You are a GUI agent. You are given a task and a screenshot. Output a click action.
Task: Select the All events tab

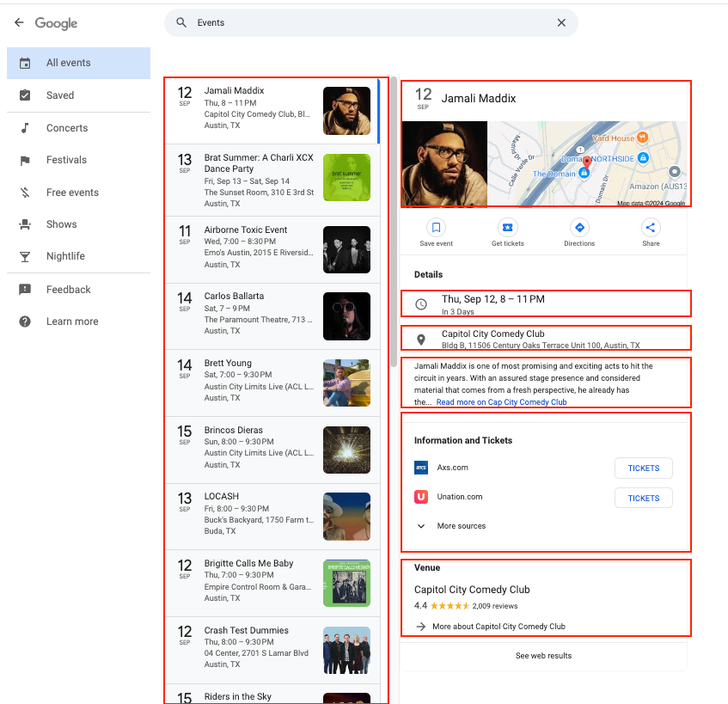click(x=78, y=63)
